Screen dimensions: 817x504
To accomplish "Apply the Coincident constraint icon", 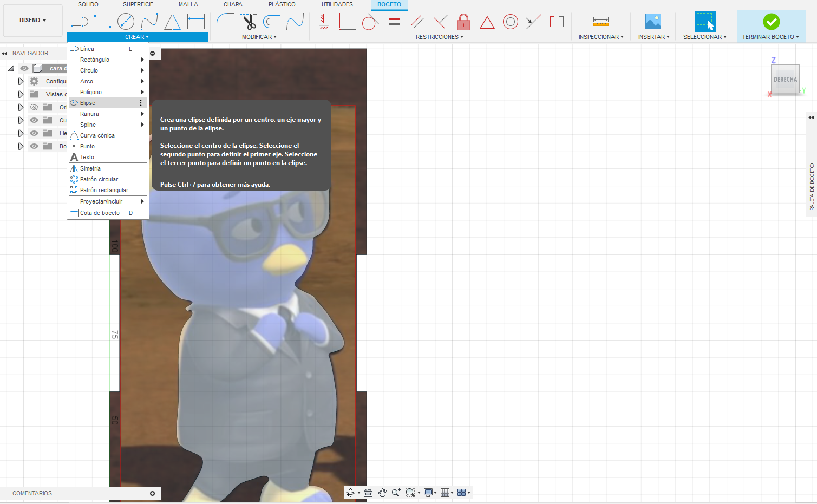I will coord(347,22).
